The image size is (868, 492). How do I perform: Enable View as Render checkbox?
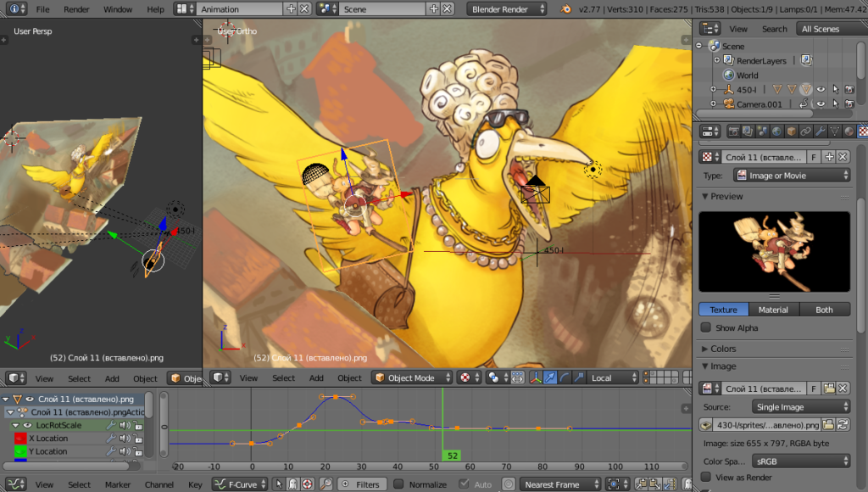coord(706,477)
